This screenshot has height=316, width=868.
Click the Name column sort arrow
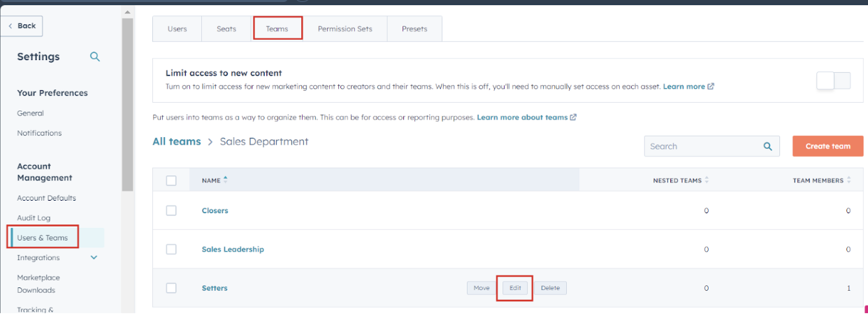pos(226,180)
